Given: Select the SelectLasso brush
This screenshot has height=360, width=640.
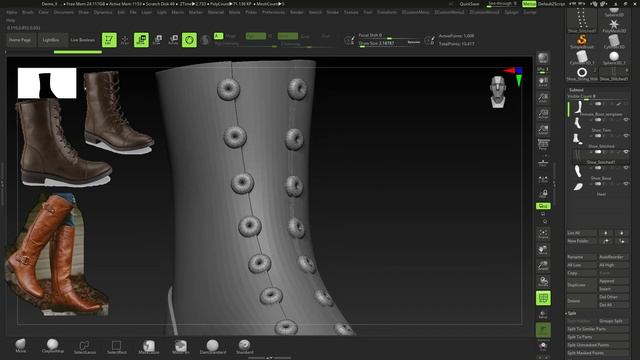Looking at the screenshot, I should click(84, 347).
